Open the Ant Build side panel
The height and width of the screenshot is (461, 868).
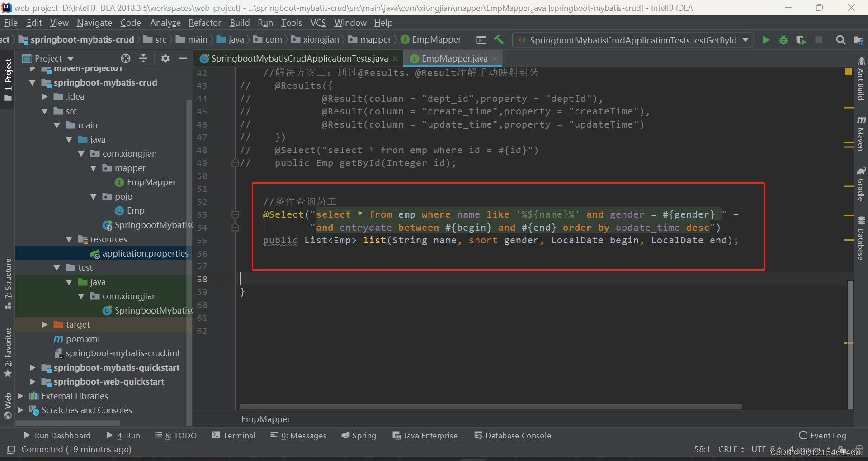pyautogui.click(x=861, y=79)
